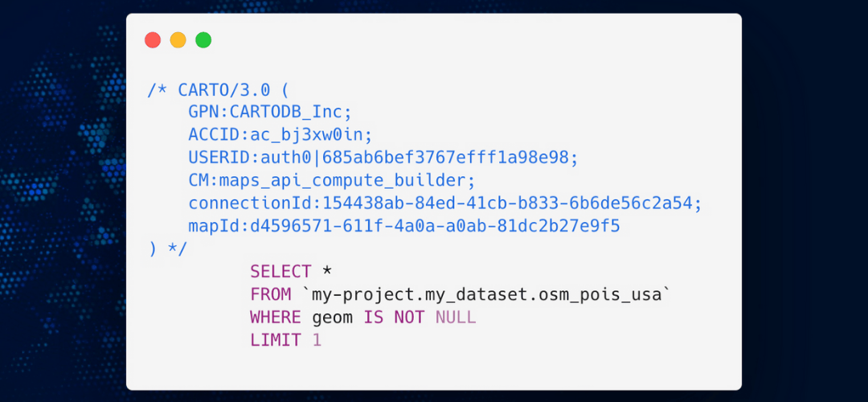868x402 pixels.
Task: Click the mapId value line
Action: click(404, 226)
